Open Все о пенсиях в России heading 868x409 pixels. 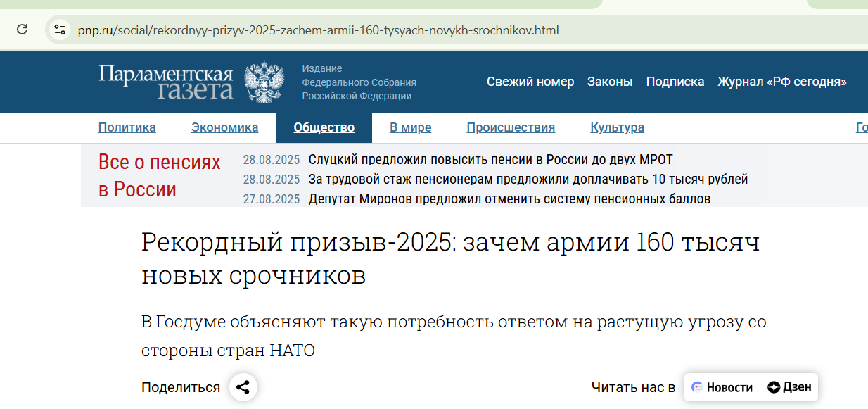pos(160,176)
